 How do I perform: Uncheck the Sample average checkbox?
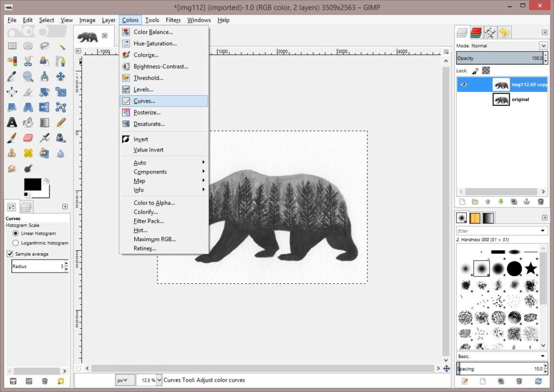tap(10, 254)
